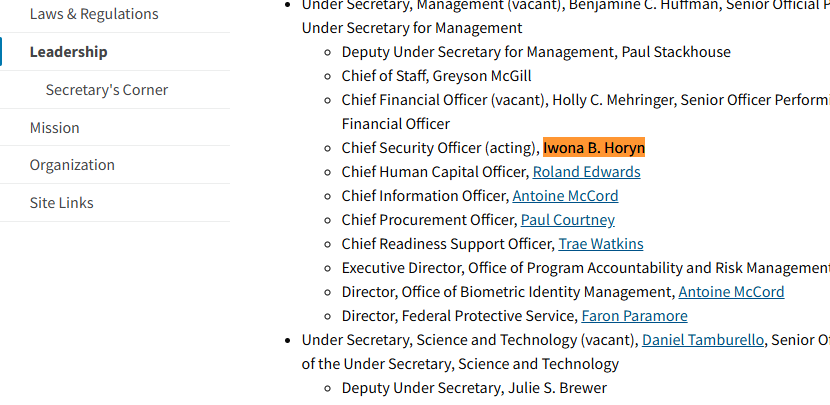Open Roland Edwards' profile link
The height and width of the screenshot is (405, 830).
(x=586, y=172)
